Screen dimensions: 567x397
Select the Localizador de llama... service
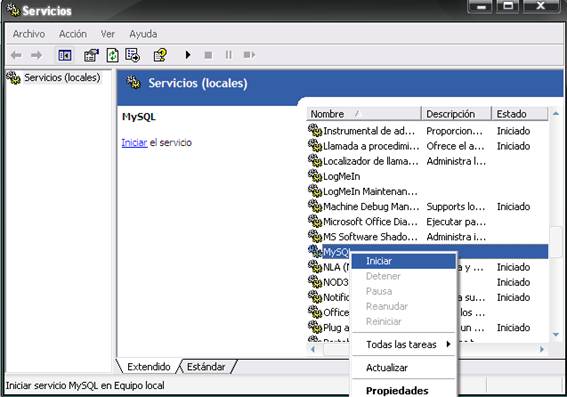pyautogui.click(x=428, y=161)
